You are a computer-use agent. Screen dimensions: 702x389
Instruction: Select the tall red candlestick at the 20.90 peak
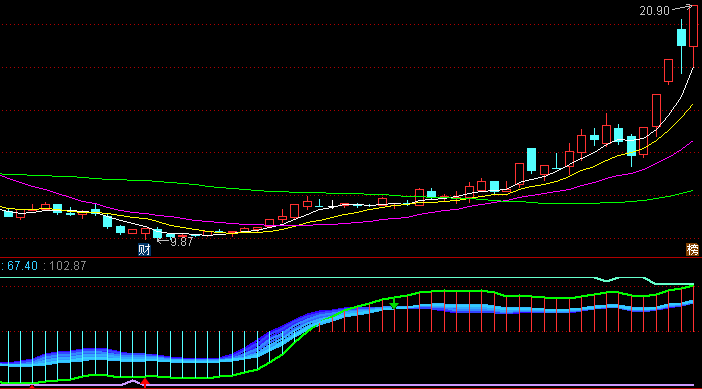693,26
